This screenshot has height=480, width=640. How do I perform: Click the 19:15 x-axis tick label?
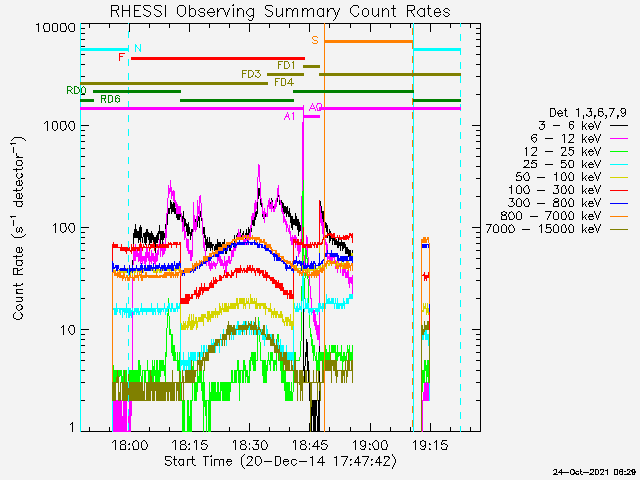(x=430, y=445)
